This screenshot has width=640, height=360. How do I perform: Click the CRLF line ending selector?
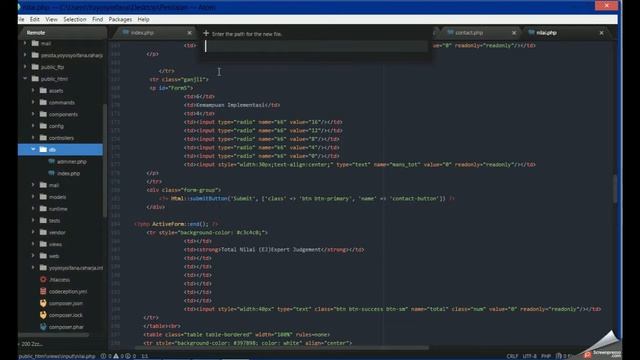tap(512, 356)
